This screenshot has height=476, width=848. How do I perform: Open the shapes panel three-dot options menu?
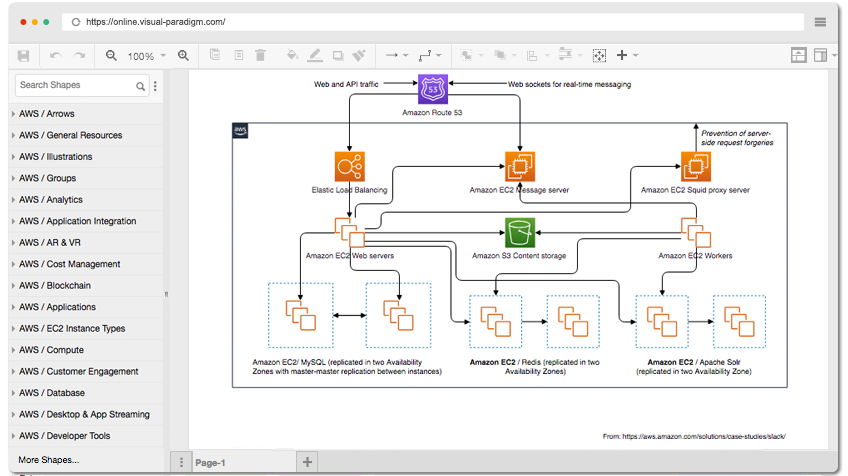coord(155,86)
